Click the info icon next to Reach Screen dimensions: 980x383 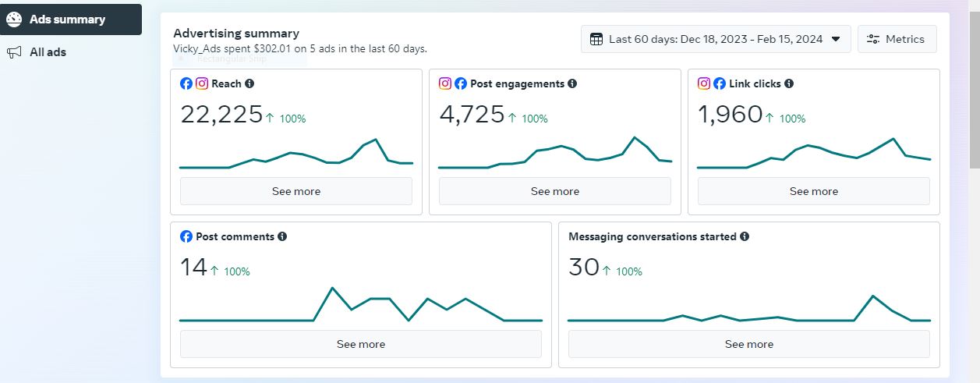[249, 83]
